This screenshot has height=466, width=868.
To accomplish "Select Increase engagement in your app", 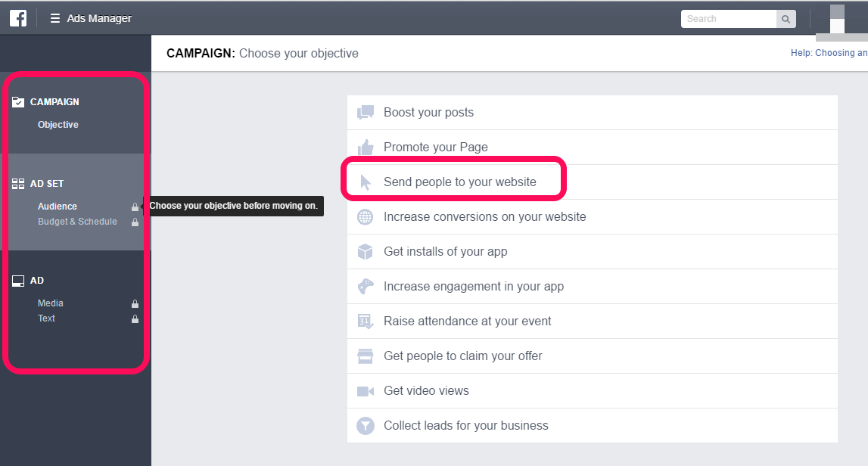I will pos(593,287).
